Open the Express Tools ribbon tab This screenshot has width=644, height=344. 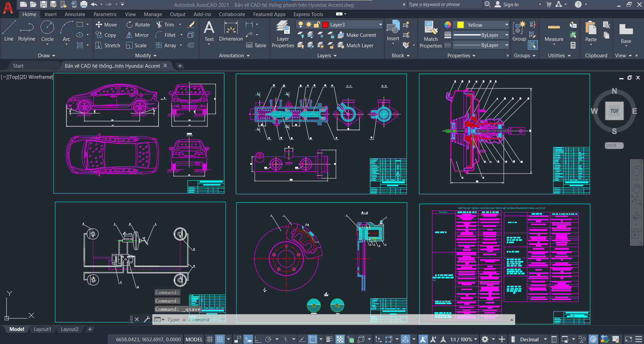tap(308, 14)
